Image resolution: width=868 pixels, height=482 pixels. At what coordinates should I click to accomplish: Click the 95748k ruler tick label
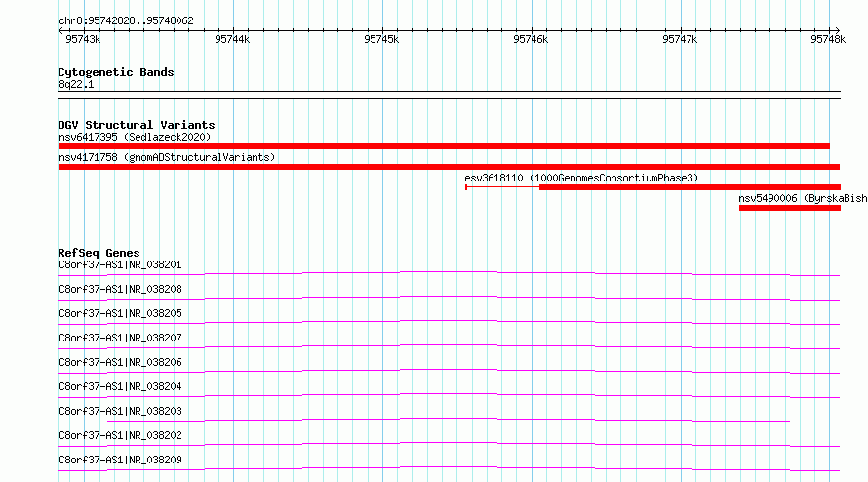click(x=828, y=39)
